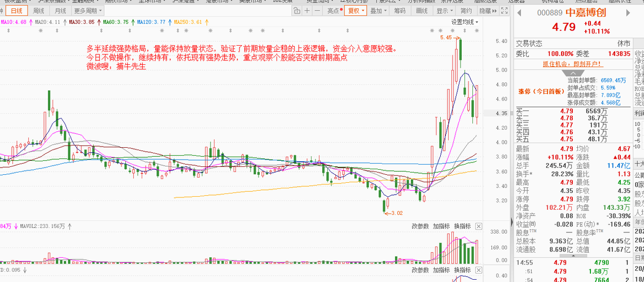644x282 pixels.
Task: Open the 叠加 overlay dropdown
Action: click(x=378, y=11)
